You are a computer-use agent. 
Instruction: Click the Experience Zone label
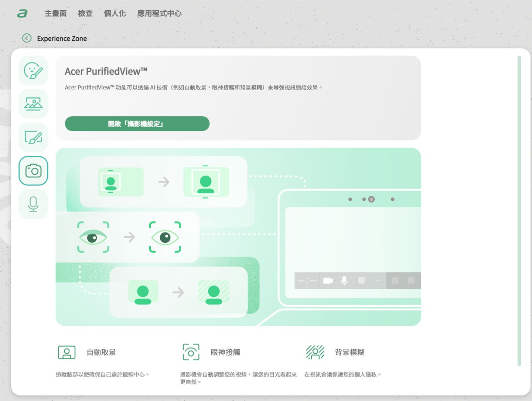pyautogui.click(x=62, y=38)
